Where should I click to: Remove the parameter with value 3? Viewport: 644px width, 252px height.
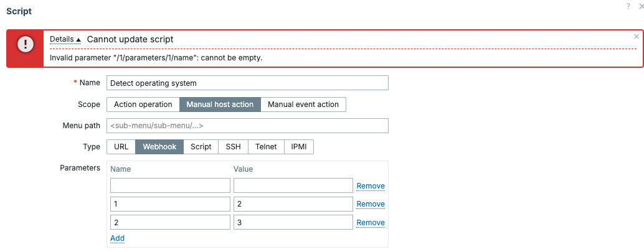(x=370, y=223)
